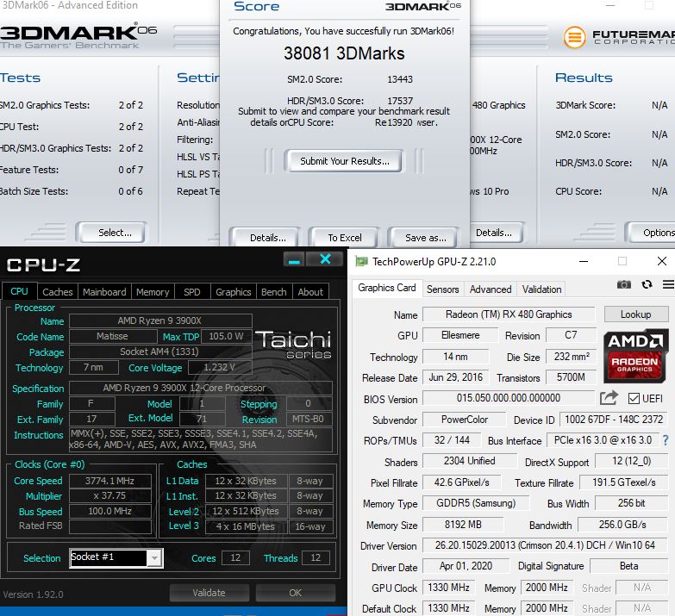This screenshot has height=616, width=675.
Task: Switch to the Bench tab in CPU-Z
Action: pos(274,292)
